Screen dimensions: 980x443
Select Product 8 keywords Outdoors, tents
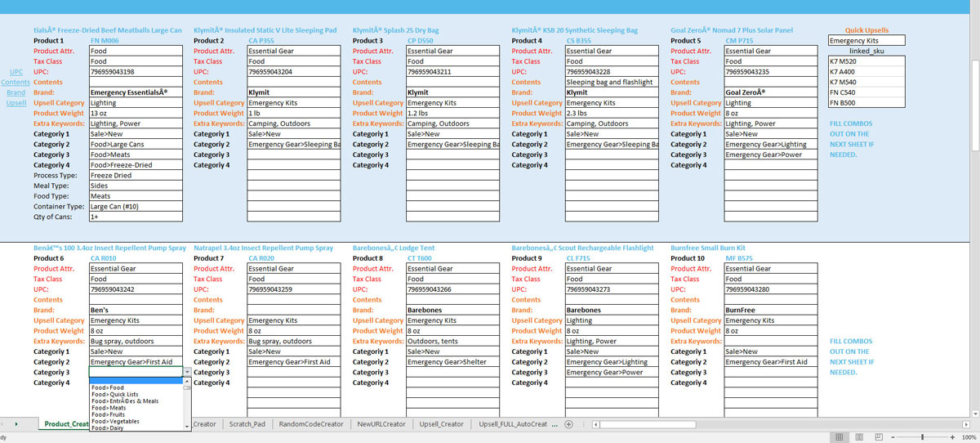coord(453,342)
